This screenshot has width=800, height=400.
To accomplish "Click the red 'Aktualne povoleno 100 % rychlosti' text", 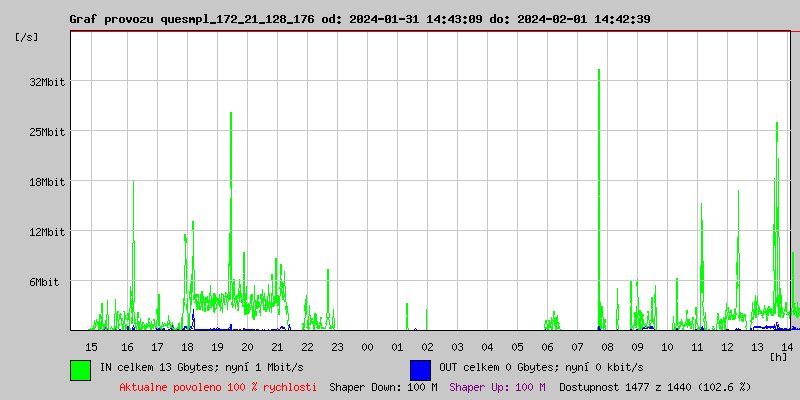I will click(218, 386).
